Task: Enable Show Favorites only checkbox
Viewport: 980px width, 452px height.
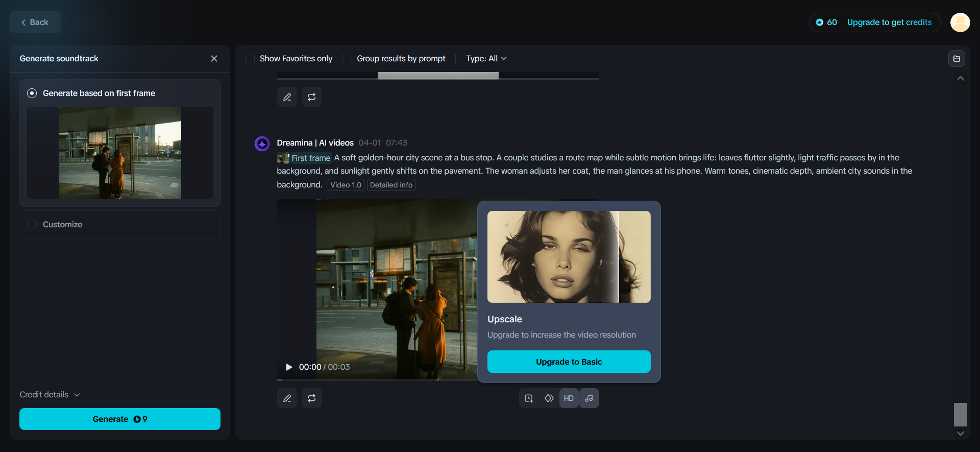Action: (x=250, y=59)
